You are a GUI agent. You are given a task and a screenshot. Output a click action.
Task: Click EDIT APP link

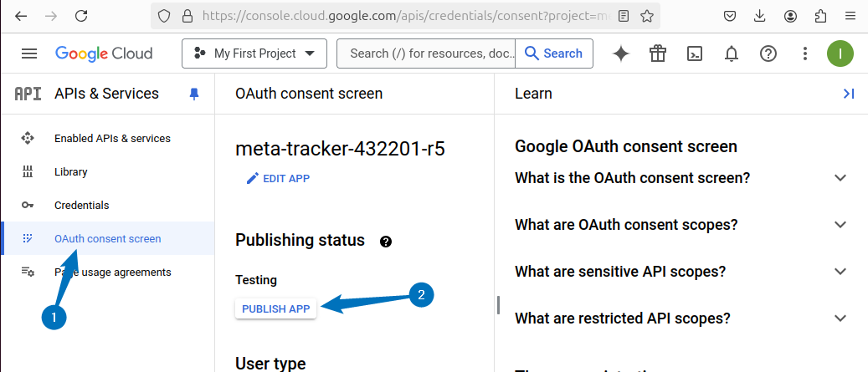tap(278, 179)
